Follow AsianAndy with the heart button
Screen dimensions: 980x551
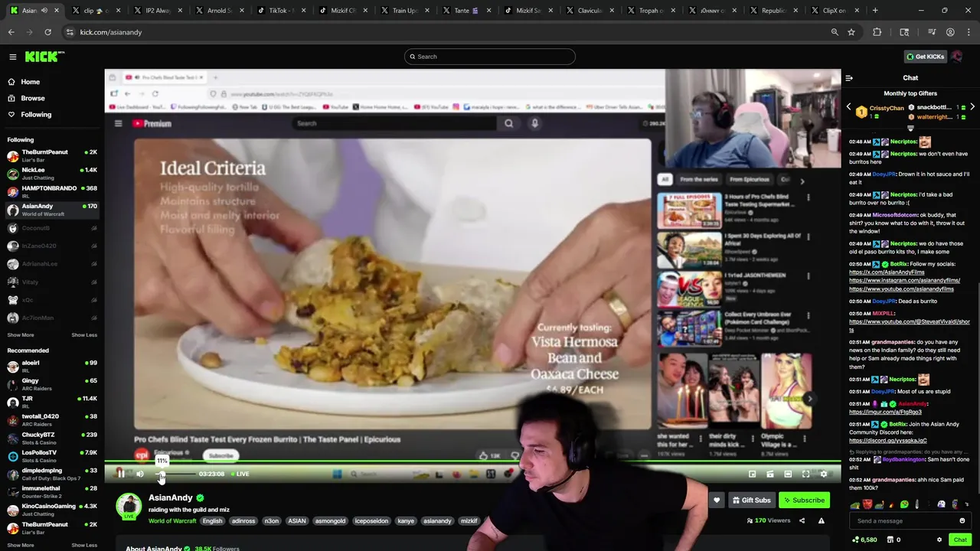click(717, 500)
